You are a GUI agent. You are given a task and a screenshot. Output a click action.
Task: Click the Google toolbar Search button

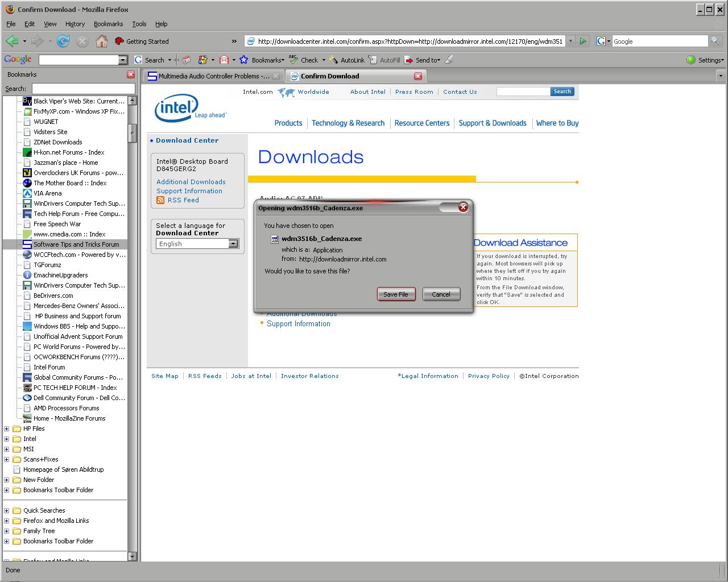(149, 60)
